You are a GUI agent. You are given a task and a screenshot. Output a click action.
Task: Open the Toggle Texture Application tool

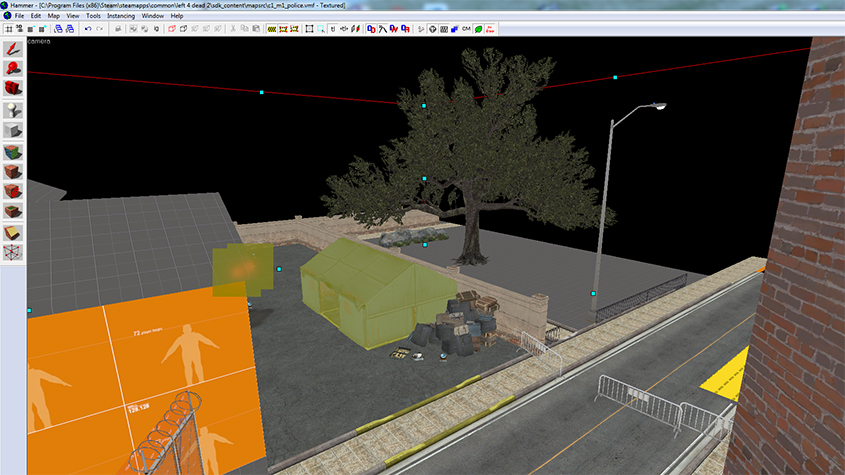point(13,152)
